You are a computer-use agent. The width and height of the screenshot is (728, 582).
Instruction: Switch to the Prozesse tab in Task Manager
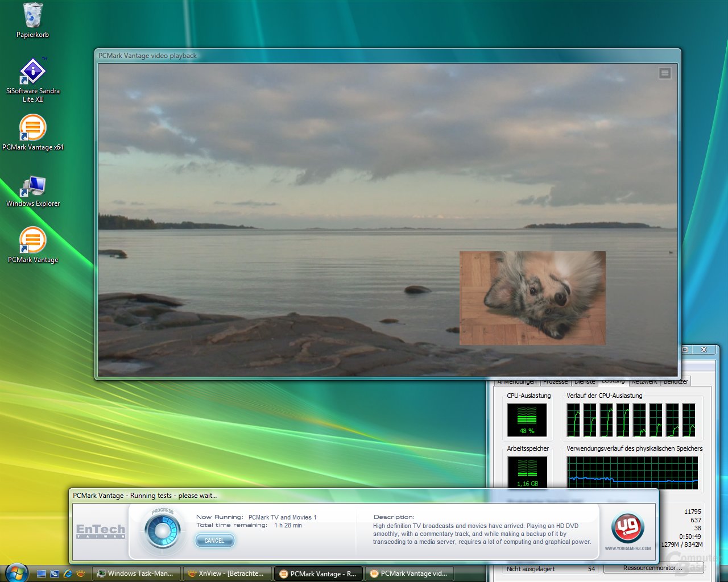coord(555,381)
